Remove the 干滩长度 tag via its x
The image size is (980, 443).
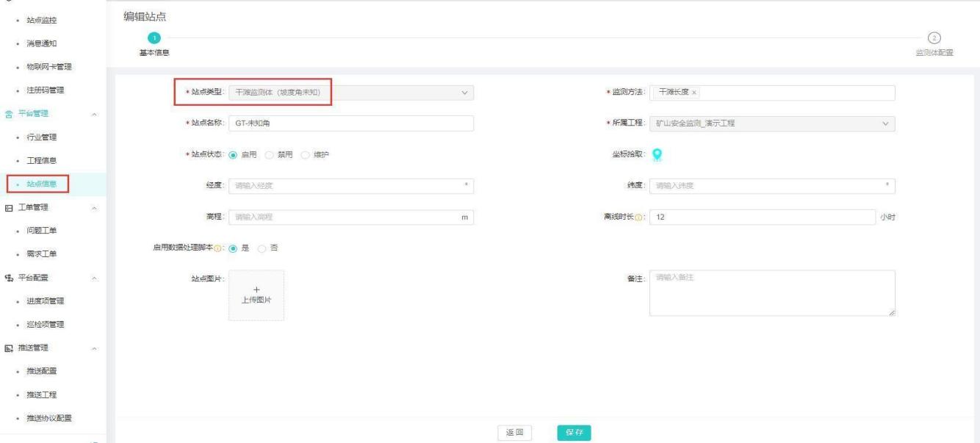[x=694, y=93]
